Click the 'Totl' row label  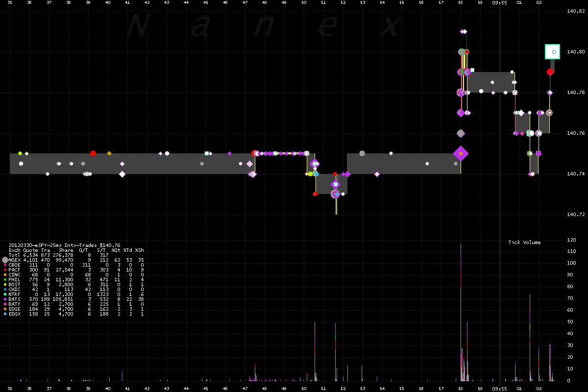click(15, 255)
